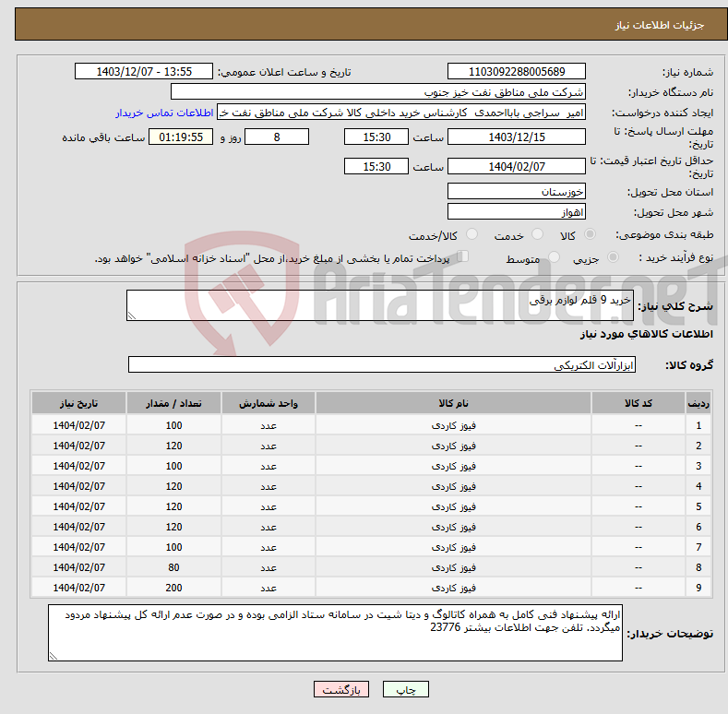Click the response deadline 15:30 time field
Viewport: 728px width, 714px height.
[376, 137]
